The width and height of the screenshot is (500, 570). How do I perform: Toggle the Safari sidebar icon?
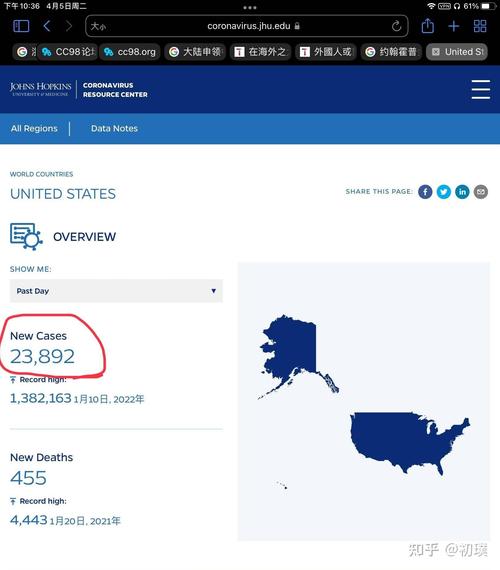tap(21, 26)
